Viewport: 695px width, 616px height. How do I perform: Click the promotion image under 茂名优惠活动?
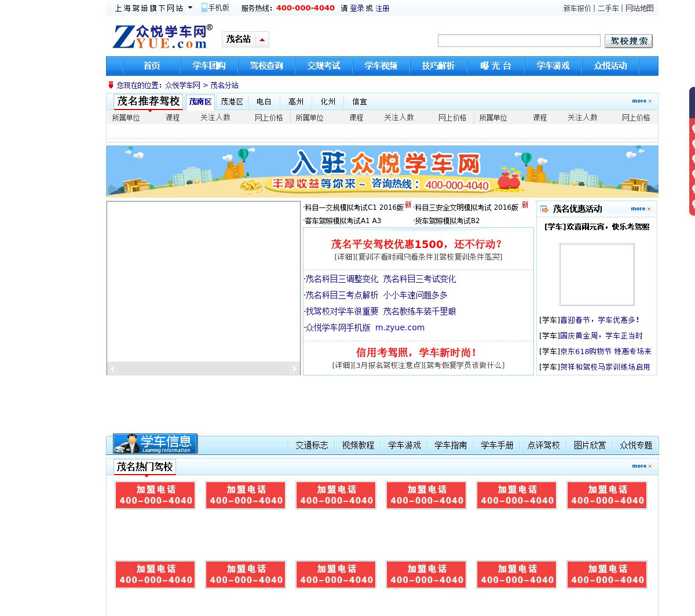tap(597, 274)
